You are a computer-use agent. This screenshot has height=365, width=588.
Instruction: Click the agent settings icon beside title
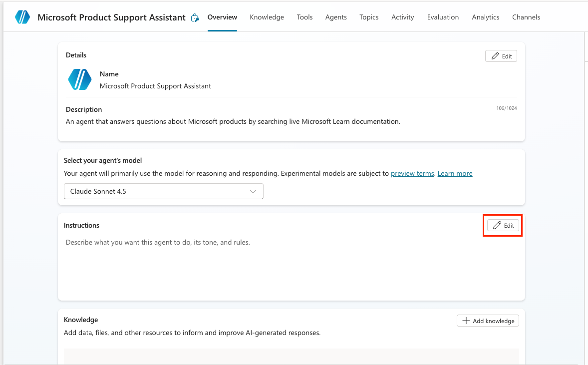coord(195,17)
